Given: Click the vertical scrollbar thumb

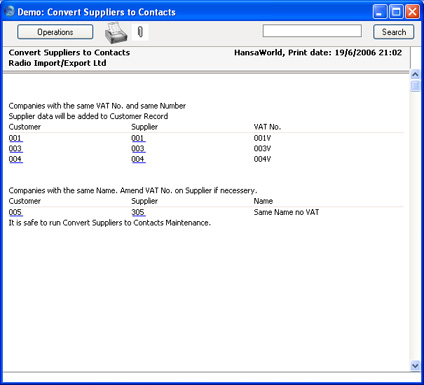Looking at the screenshot, I should coord(415,85).
